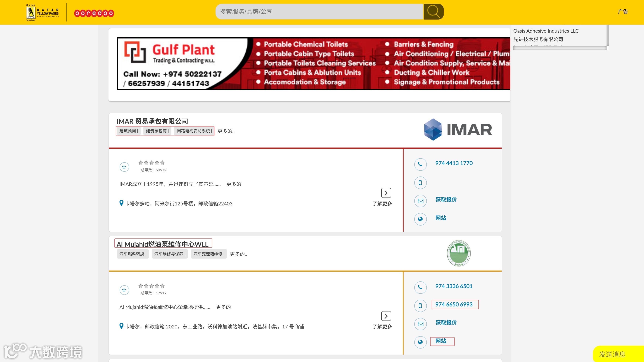644x362 pixels.
Task: Select the 建筑承包商 category tag
Action: coord(157,131)
